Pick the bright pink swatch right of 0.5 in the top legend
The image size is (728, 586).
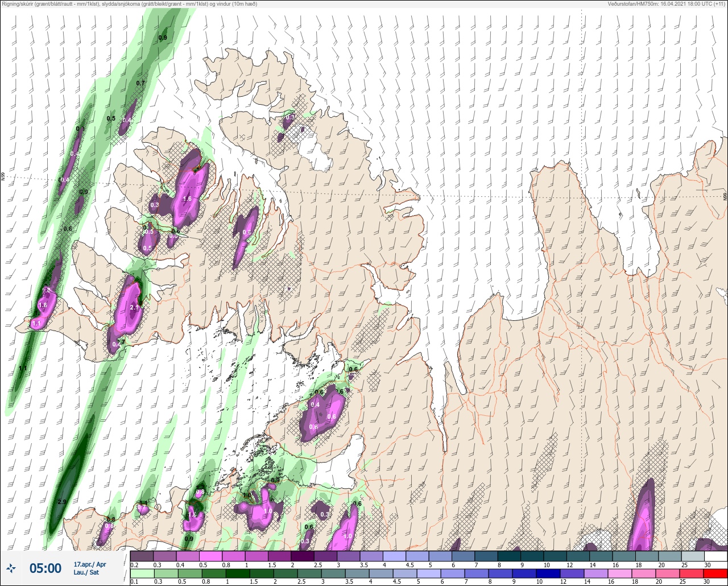pyautogui.click(x=211, y=556)
